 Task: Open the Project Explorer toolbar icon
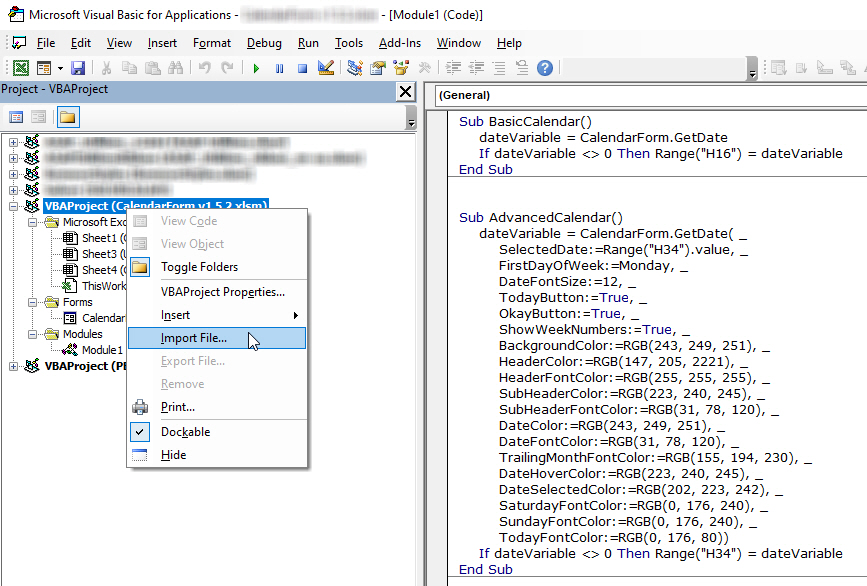[354, 68]
